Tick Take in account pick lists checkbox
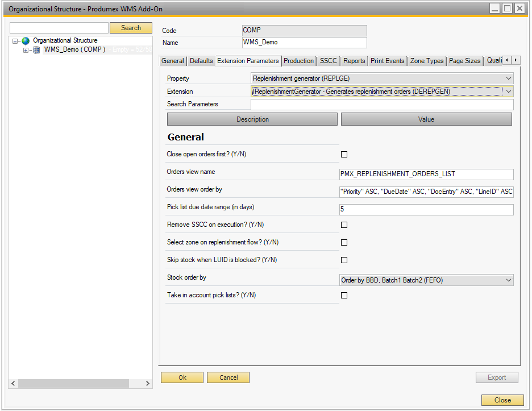The height and width of the screenshot is (411, 532). (x=344, y=296)
